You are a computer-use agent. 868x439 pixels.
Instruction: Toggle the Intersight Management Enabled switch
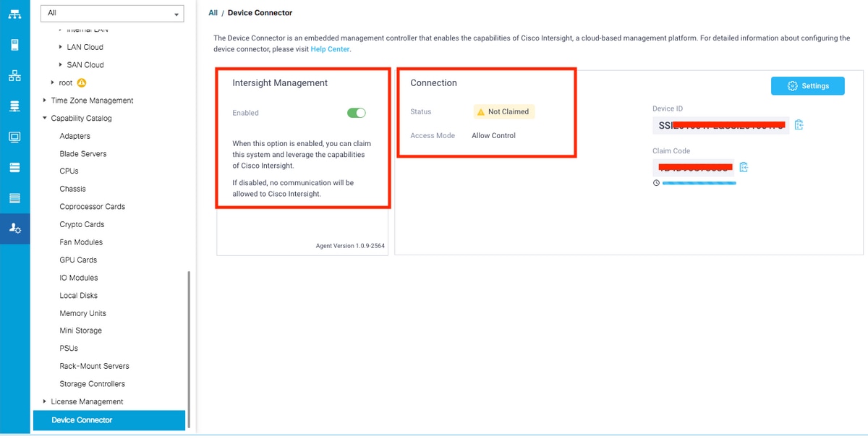tap(357, 113)
